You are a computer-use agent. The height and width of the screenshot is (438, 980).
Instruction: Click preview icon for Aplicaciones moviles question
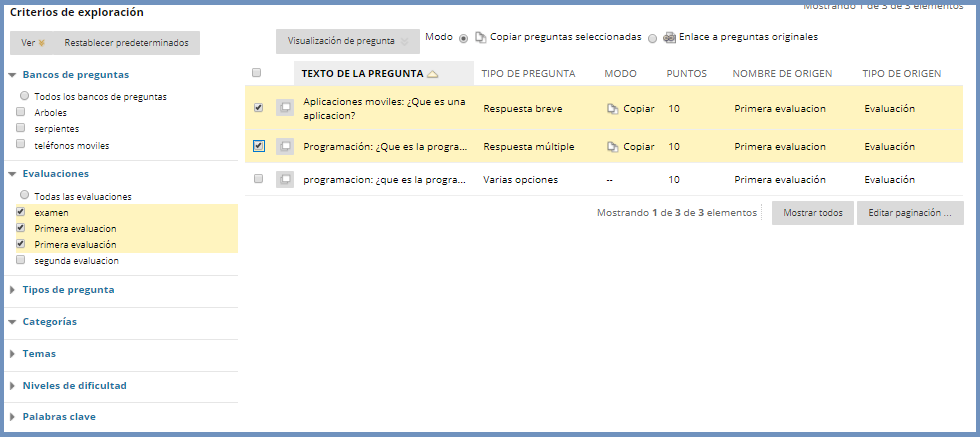284,108
